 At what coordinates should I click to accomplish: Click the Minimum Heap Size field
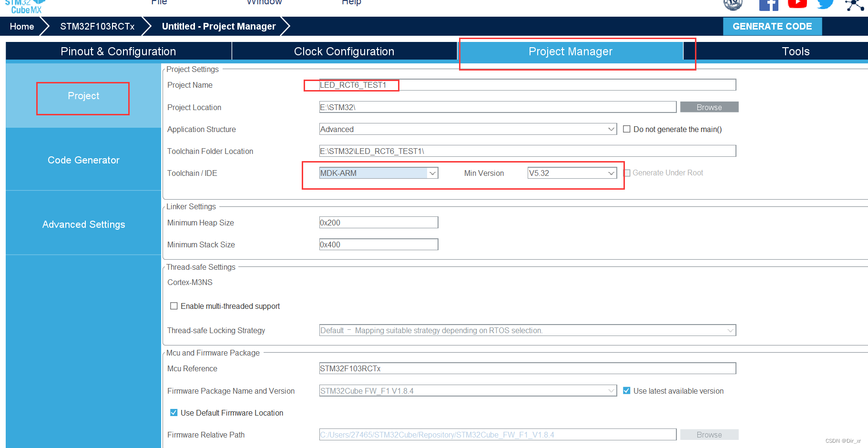point(378,223)
